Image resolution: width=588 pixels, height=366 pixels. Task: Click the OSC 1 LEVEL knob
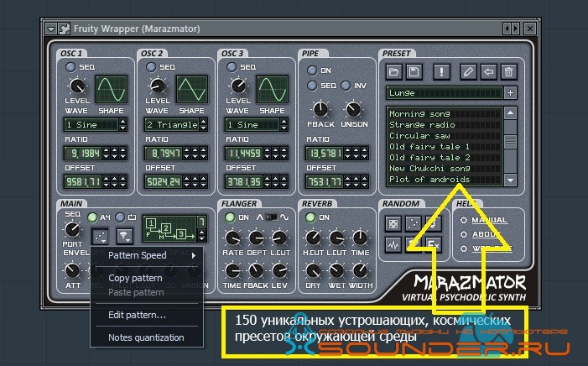tap(77, 86)
